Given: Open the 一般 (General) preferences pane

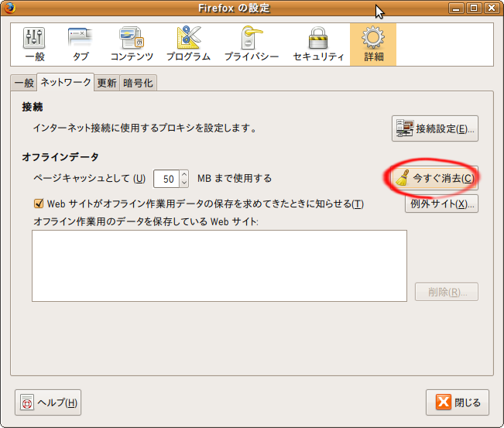Looking at the screenshot, I should (34, 44).
